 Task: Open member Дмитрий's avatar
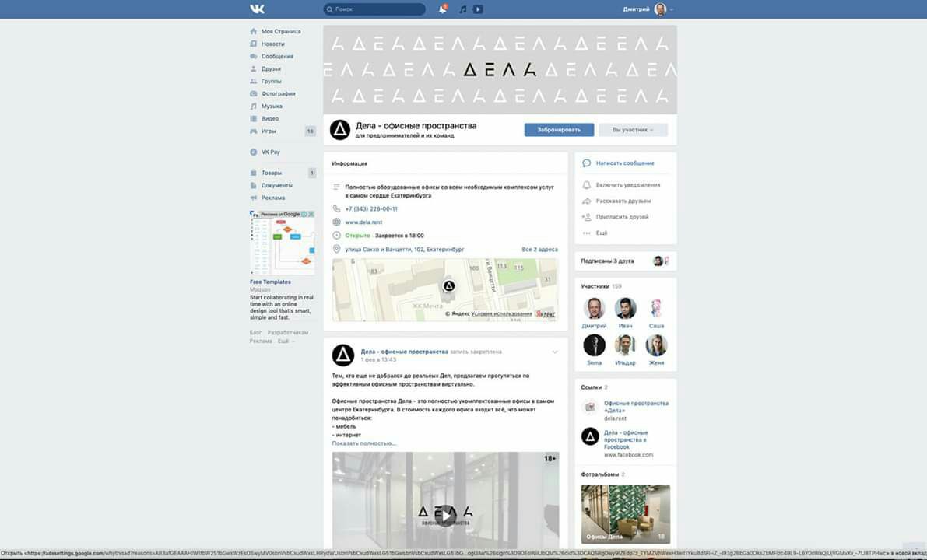click(x=594, y=308)
